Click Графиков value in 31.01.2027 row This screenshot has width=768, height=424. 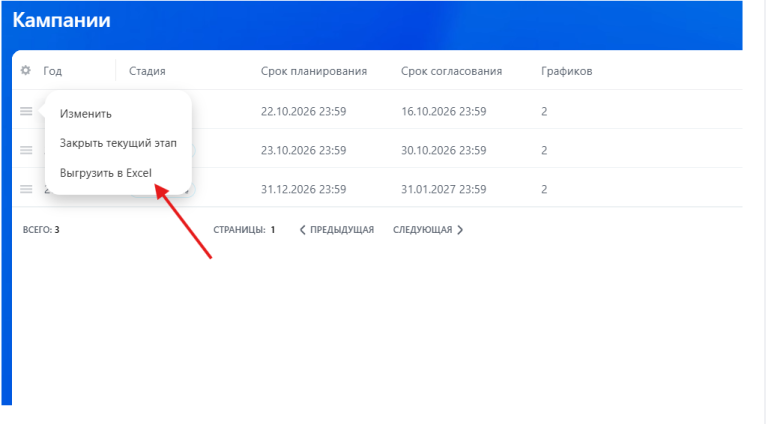544,189
